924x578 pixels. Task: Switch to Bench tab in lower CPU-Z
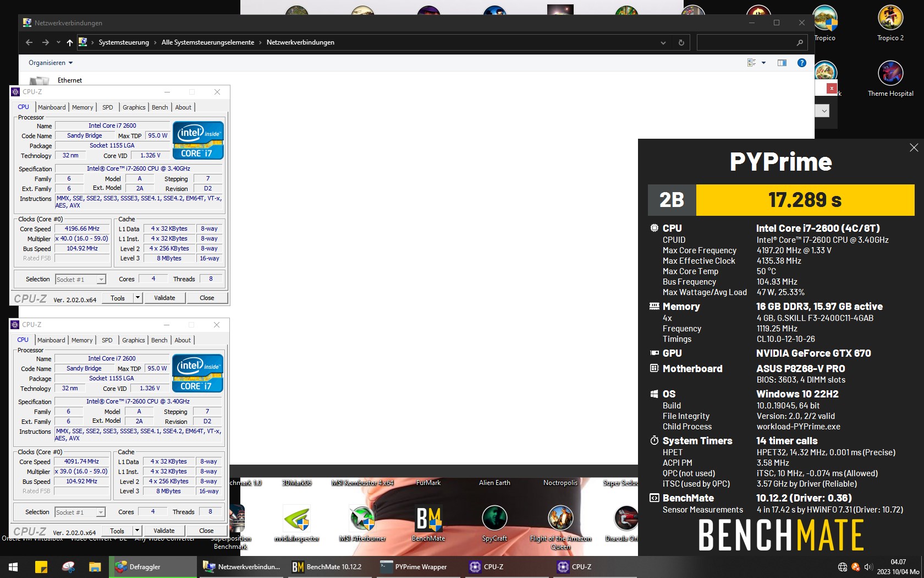pos(159,340)
